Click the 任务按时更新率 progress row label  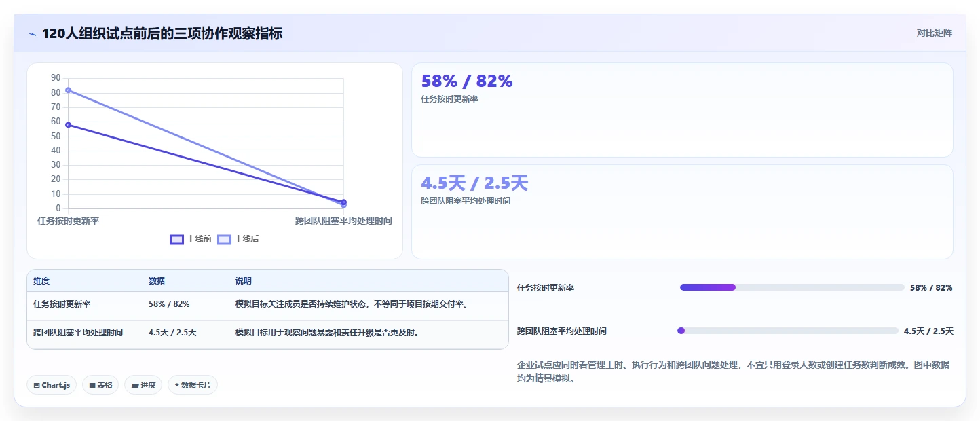click(546, 288)
